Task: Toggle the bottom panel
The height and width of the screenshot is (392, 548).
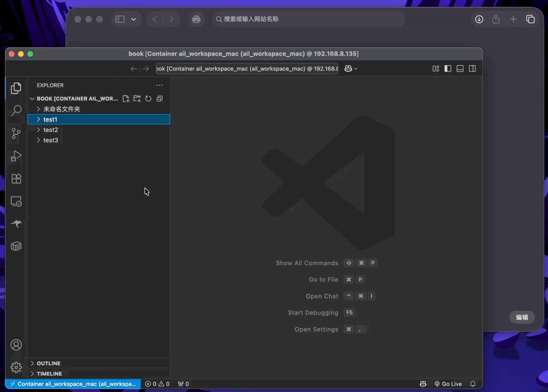Action: [460, 68]
